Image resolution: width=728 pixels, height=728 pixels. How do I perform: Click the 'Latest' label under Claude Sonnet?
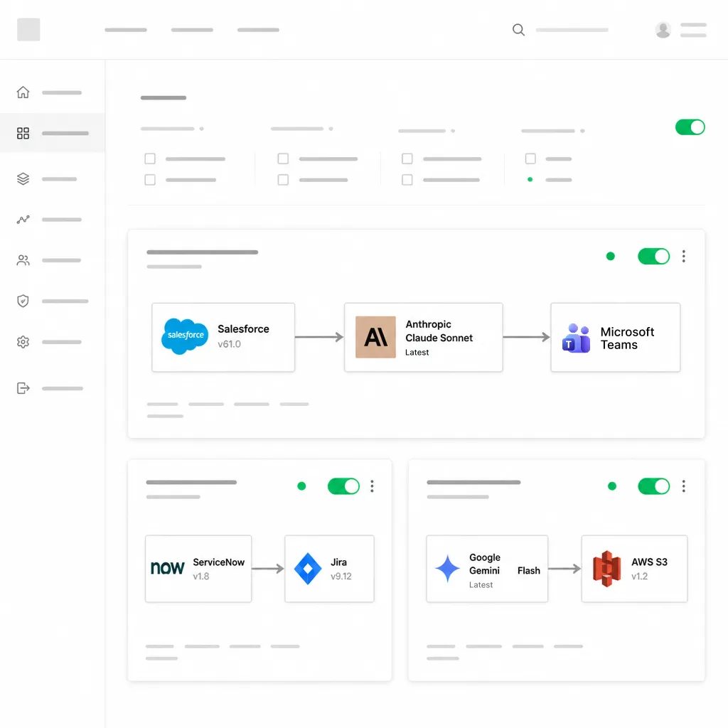point(417,353)
